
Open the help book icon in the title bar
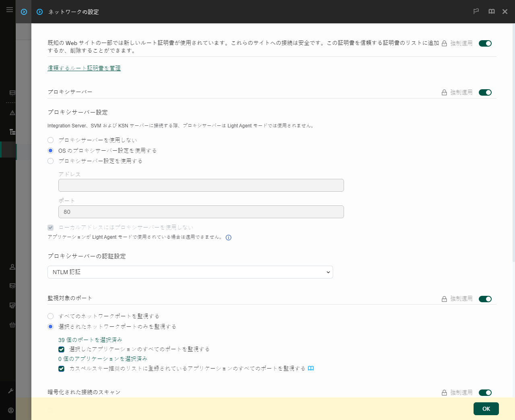click(491, 11)
